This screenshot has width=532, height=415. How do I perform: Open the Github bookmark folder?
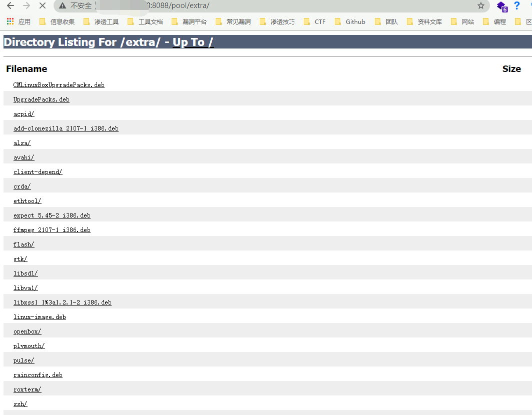click(350, 21)
